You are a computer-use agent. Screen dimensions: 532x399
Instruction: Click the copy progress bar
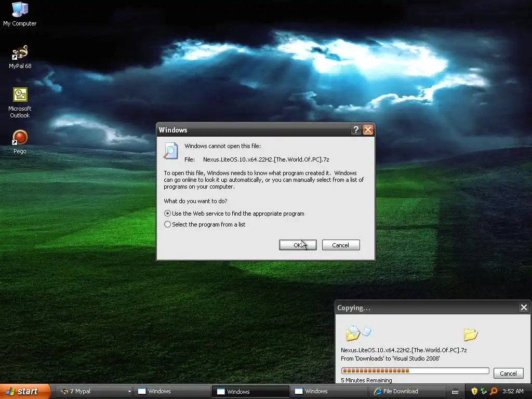(x=415, y=371)
